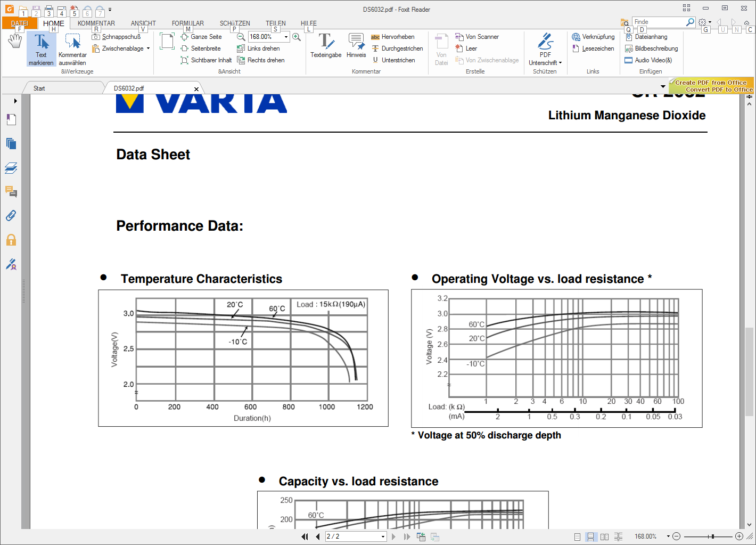This screenshot has height=545, width=756.
Task: Click the vertical scrollbar thumb
Action: (x=749, y=371)
